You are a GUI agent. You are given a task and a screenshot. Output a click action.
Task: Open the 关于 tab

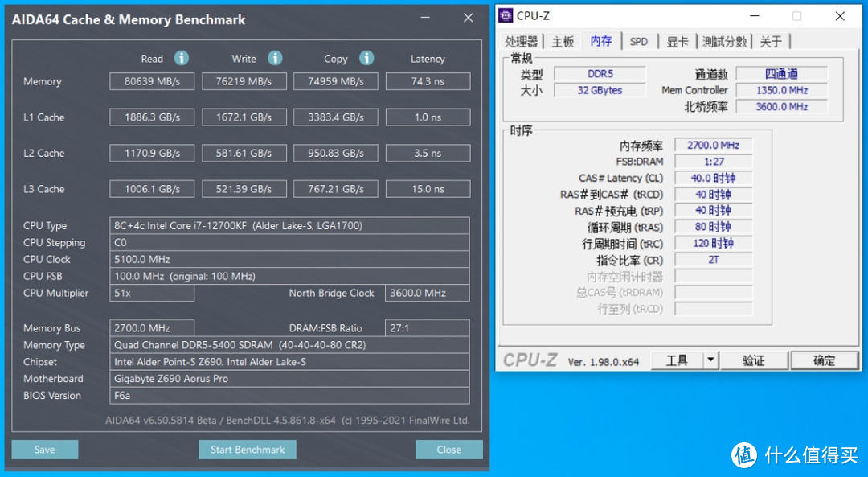click(771, 40)
